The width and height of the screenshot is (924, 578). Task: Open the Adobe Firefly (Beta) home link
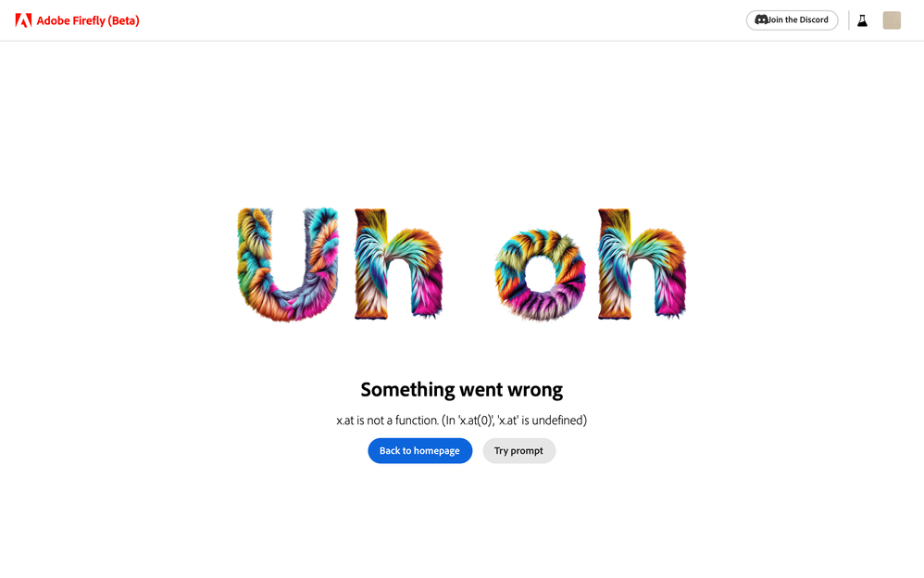coord(87,20)
